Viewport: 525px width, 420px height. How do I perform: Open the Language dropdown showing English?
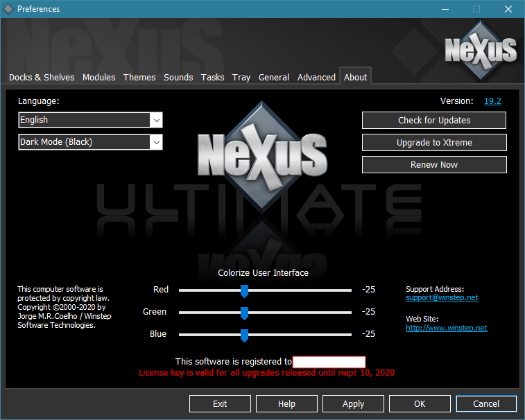[x=90, y=120]
